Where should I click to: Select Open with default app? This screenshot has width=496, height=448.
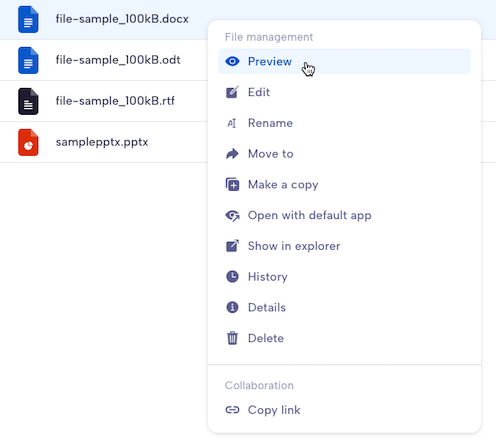[x=344, y=215]
